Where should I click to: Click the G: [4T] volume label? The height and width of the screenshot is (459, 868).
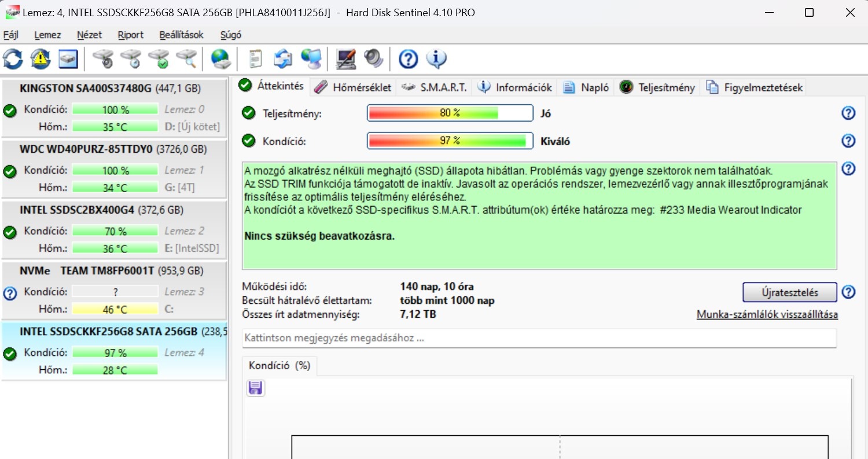180,188
